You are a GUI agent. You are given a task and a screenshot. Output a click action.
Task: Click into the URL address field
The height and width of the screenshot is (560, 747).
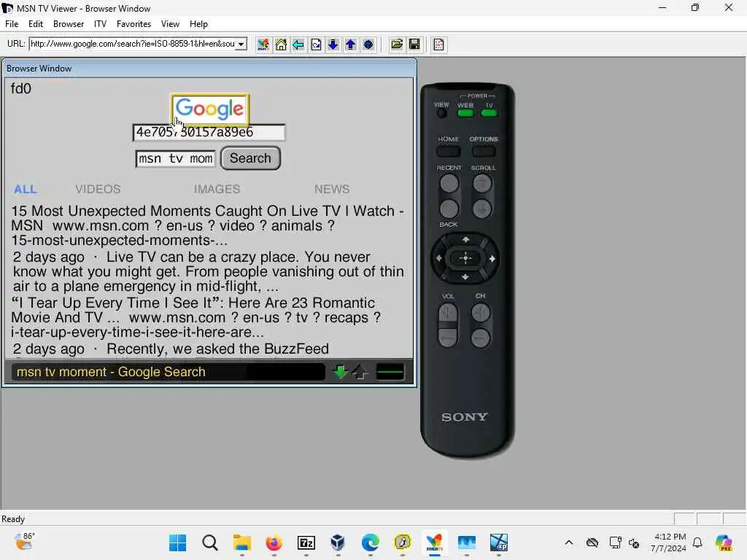pos(133,44)
